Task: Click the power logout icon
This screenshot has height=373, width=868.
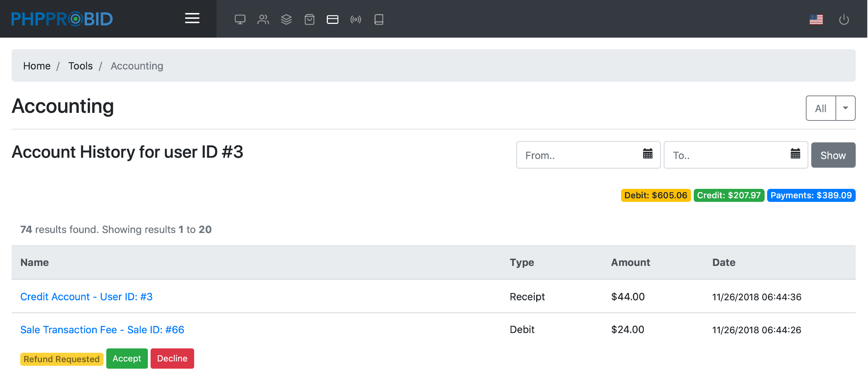Action: pyautogui.click(x=844, y=20)
